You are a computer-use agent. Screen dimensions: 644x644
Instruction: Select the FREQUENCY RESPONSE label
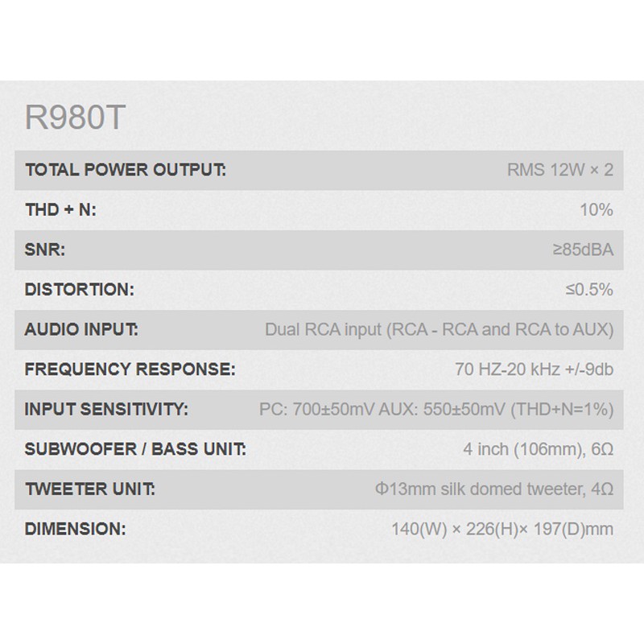(x=130, y=370)
